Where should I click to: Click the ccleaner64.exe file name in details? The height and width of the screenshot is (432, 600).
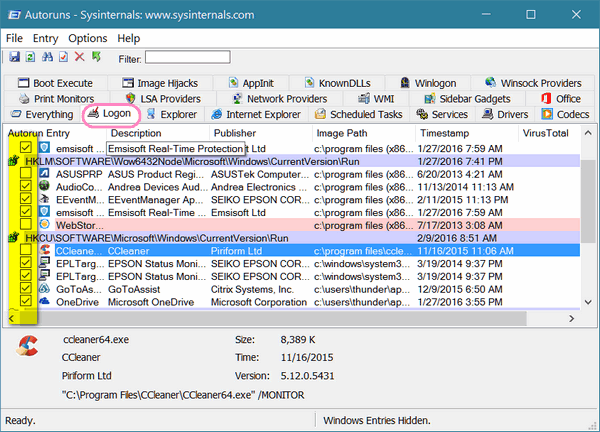[x=96, y=339]
